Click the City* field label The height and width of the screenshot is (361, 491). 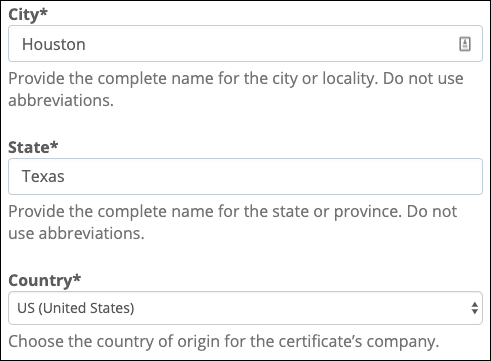[28, 15]
